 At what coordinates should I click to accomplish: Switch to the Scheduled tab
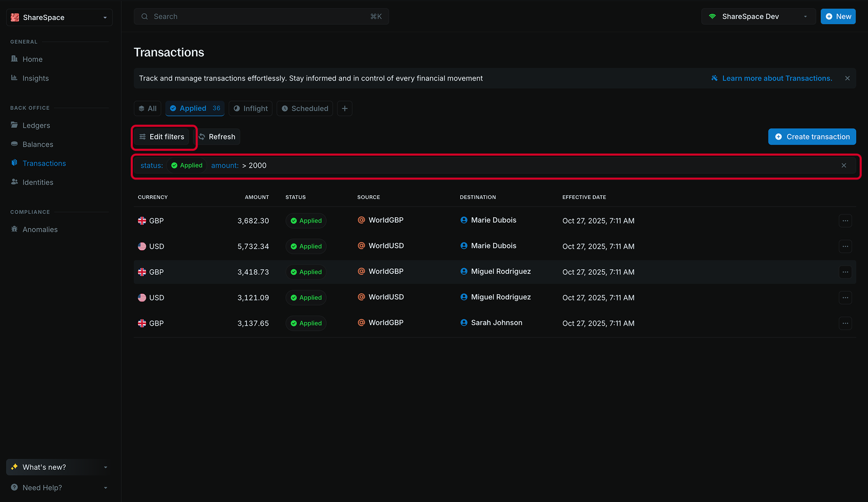pos(305,108)
